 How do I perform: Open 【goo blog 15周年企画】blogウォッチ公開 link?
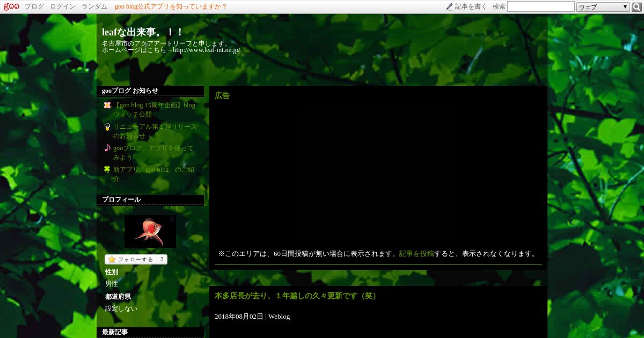click(154, 109)
